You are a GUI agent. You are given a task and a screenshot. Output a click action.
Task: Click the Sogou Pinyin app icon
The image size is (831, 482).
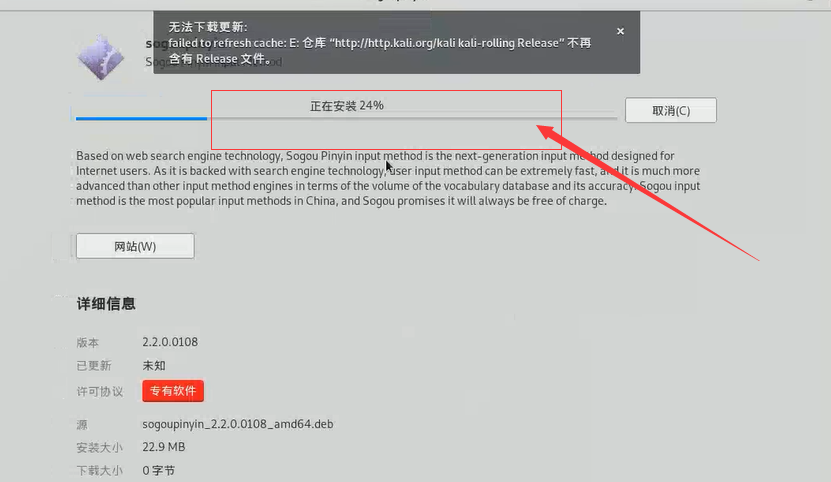coord(101,57)
